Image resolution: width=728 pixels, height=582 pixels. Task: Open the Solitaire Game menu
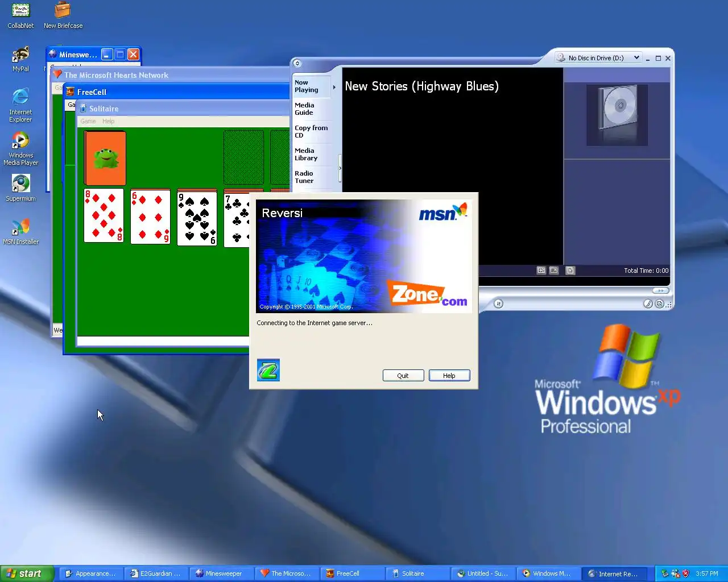(88, 121)
